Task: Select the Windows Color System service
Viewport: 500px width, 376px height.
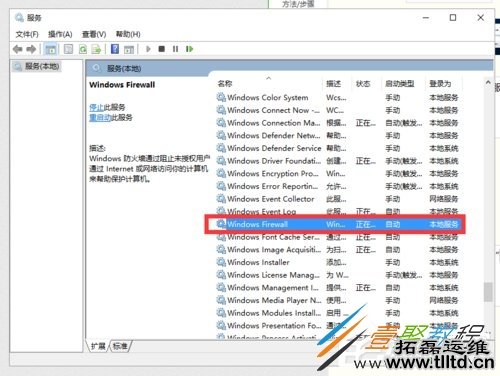Action: click(x=338, y=97)
